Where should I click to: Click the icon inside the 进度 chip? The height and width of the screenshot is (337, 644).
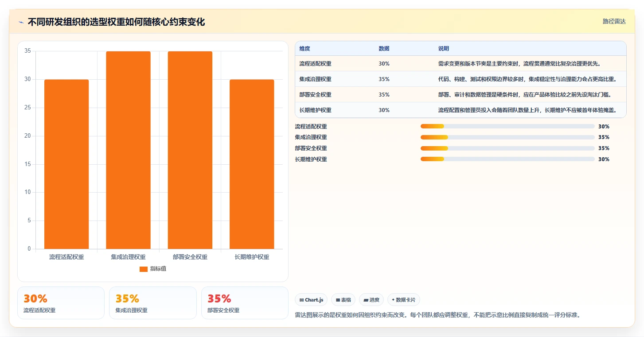coord(366,300)
